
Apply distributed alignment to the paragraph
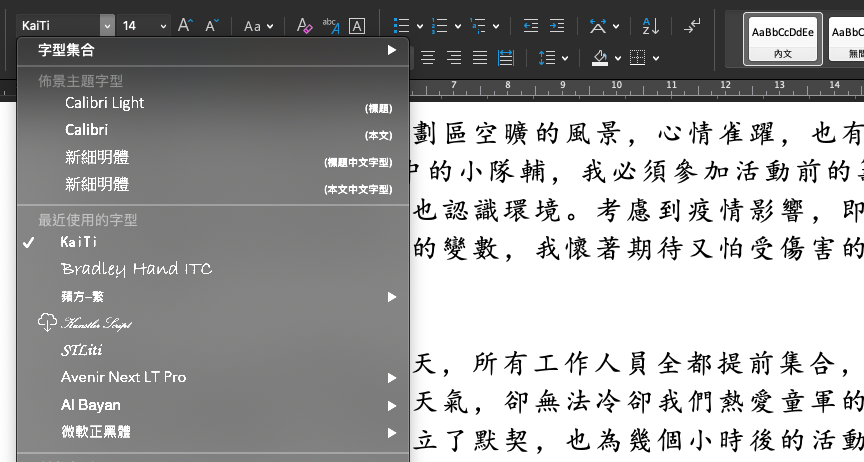506,57
